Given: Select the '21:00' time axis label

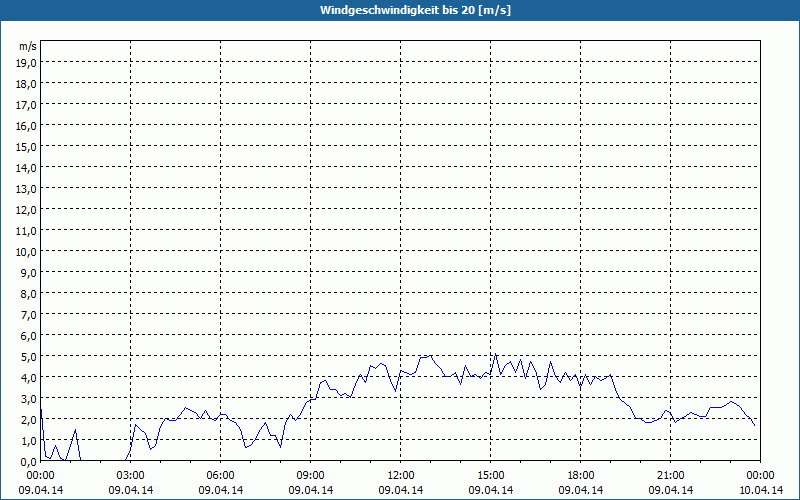Looking at the screenshot, I should point(670,476).
